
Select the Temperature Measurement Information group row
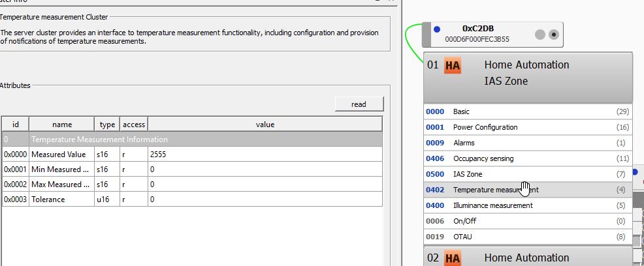(x=192, y=140)
